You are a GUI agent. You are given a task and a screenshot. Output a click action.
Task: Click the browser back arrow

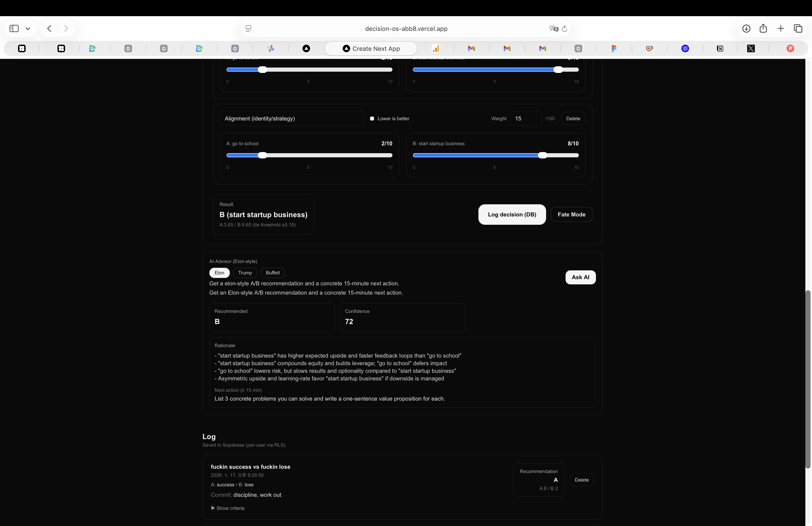pos(49,28)
